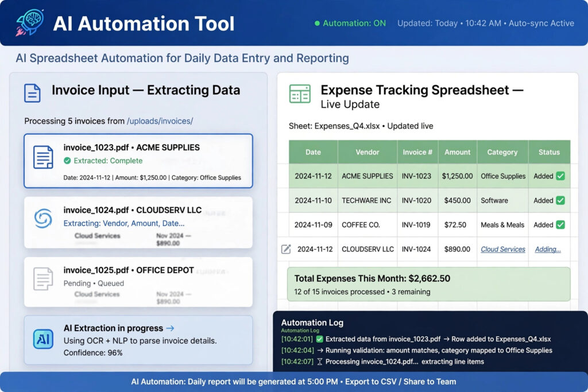Viewport: 588px width, 392px height.
Task: Select the Vendor column header
Action: click(367, 152)
